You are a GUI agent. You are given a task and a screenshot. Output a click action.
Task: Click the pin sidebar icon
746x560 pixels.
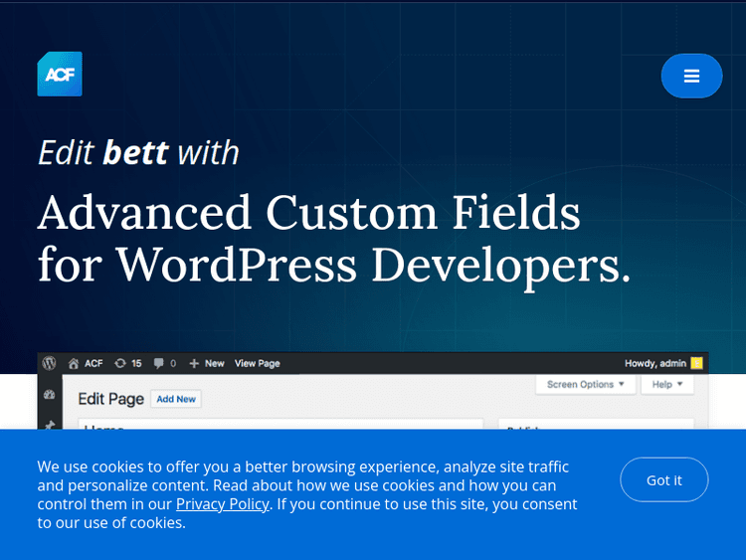click(50, 425)
